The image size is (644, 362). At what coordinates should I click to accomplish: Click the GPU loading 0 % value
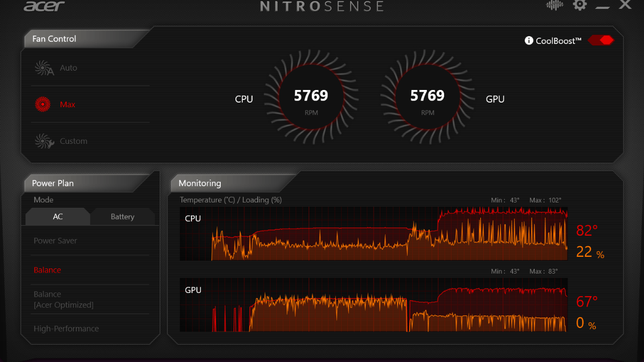586,324
